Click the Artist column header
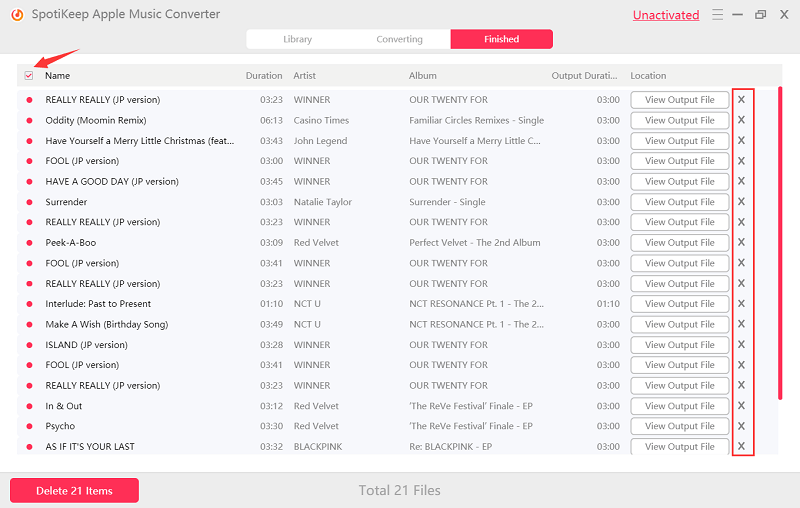The image size is (800, 508). coord(305,75)
